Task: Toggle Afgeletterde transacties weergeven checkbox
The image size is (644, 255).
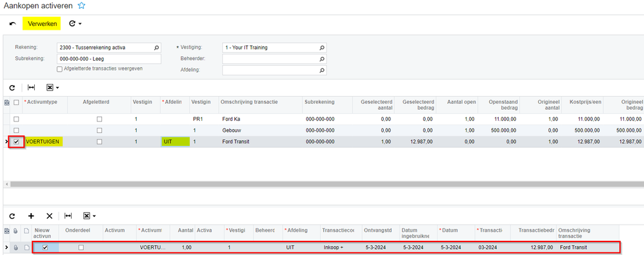Action: click(59, 69)
